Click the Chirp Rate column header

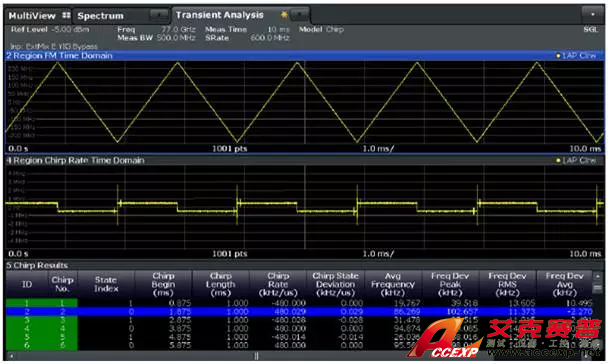[x=278, y=284]
